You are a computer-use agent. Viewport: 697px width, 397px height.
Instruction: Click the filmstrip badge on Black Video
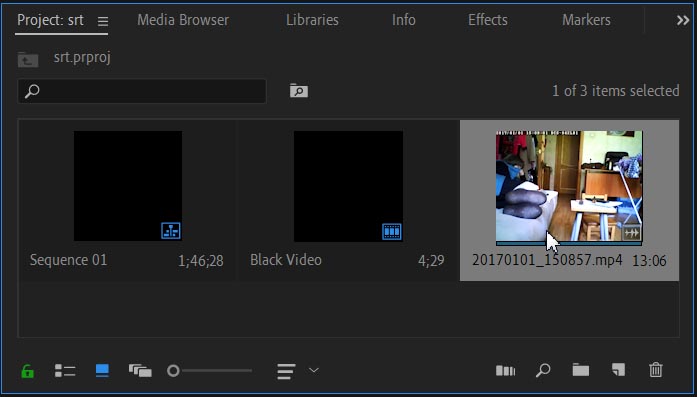click(x=392, y=231)
